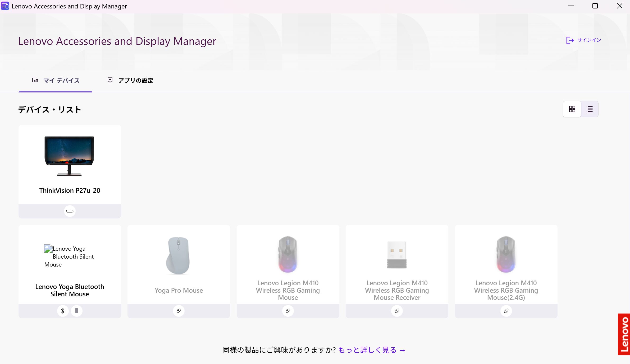This screenshot has width=630, height=364.
Task: Switch device list to grid view
Action: point(572,109)
